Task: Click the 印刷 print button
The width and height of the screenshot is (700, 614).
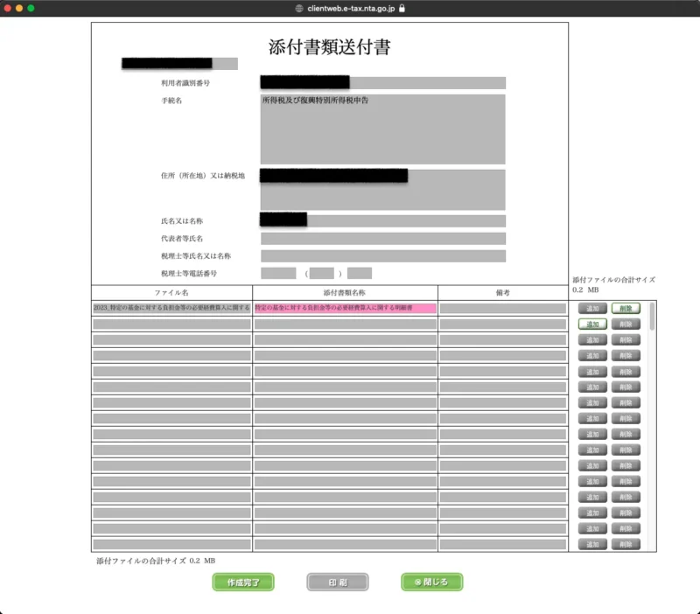Action: click(x=338, y=582)
